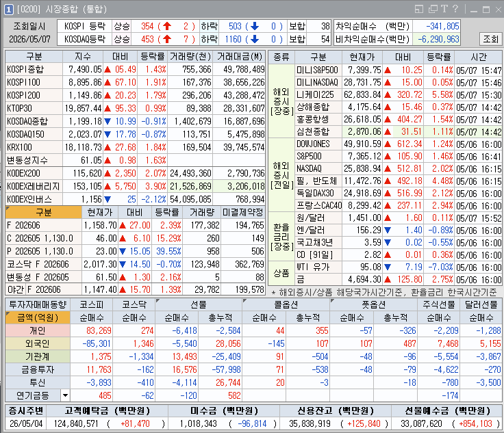Click the window layout docking icon
The height and width of the screenshot is (433, 504).
point(419,9)
